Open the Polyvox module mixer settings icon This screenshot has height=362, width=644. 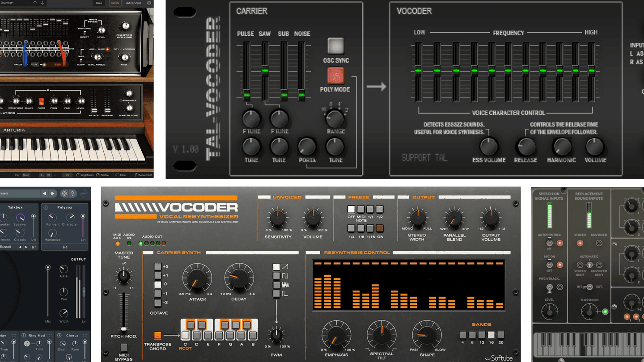[x=65, y=247]
